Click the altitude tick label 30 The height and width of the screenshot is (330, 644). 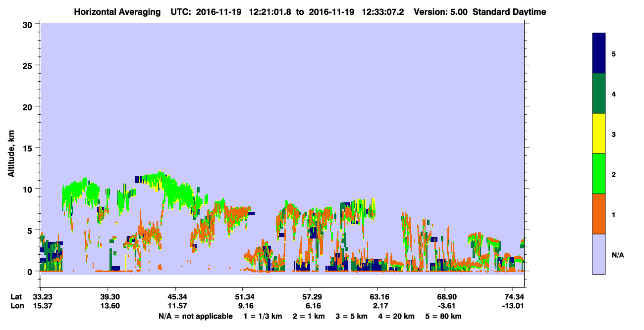tap(29, 24)
